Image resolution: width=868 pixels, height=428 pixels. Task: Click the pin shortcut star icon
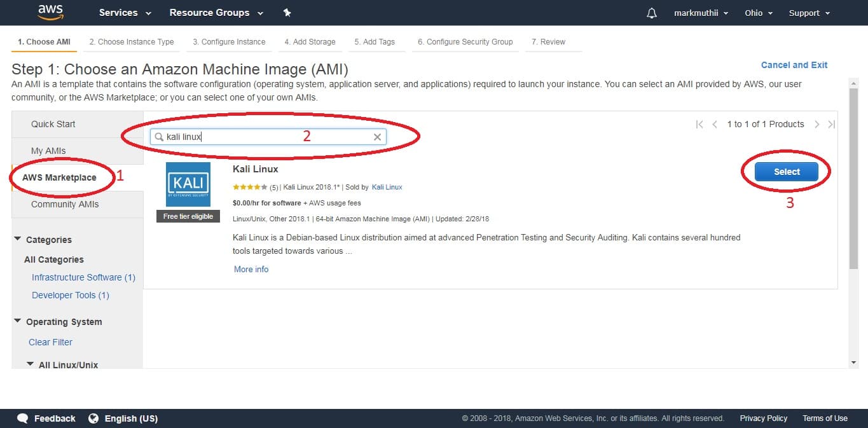click(287, 13)
